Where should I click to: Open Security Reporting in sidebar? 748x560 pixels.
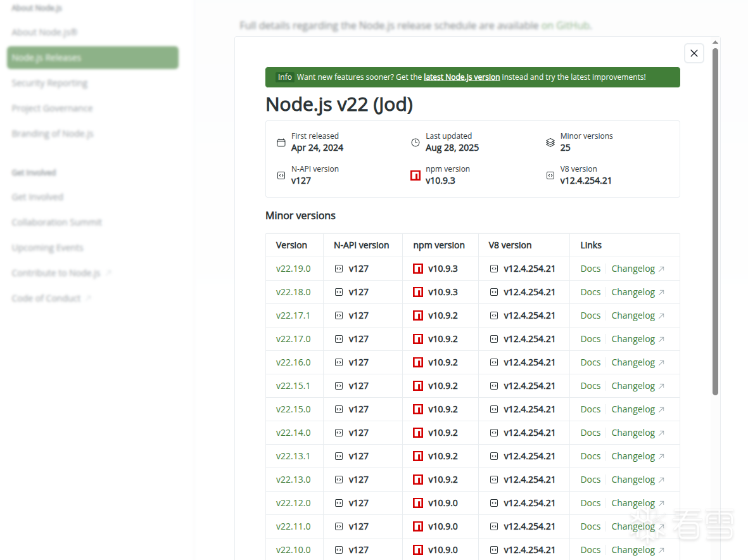click(49, 83)
